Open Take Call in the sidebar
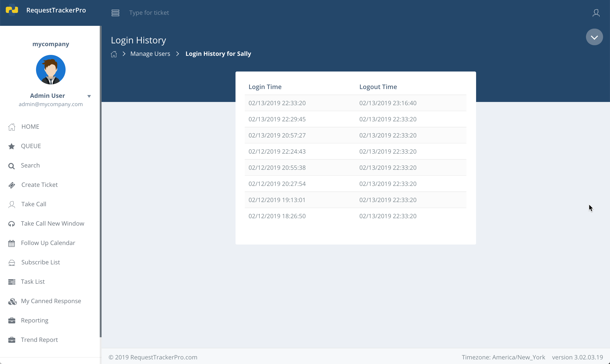 point(34,204)
